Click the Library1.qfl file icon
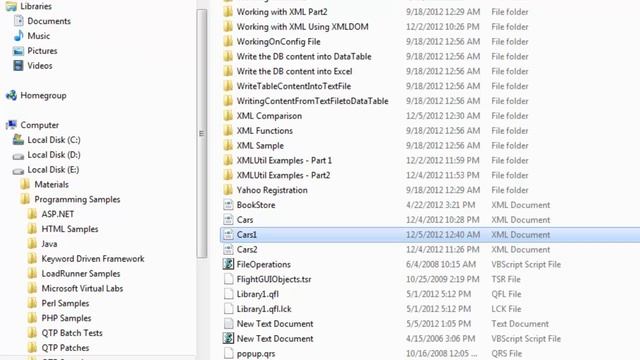 [228, 294]
